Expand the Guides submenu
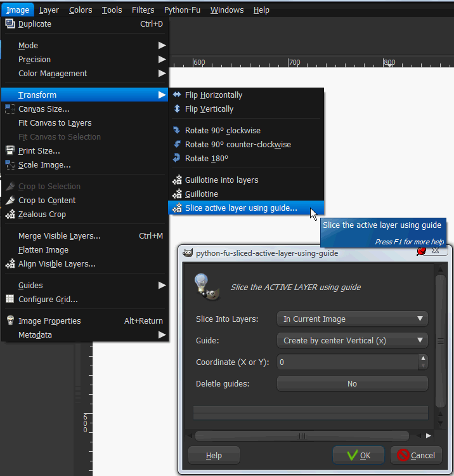 tap(85, 285)
